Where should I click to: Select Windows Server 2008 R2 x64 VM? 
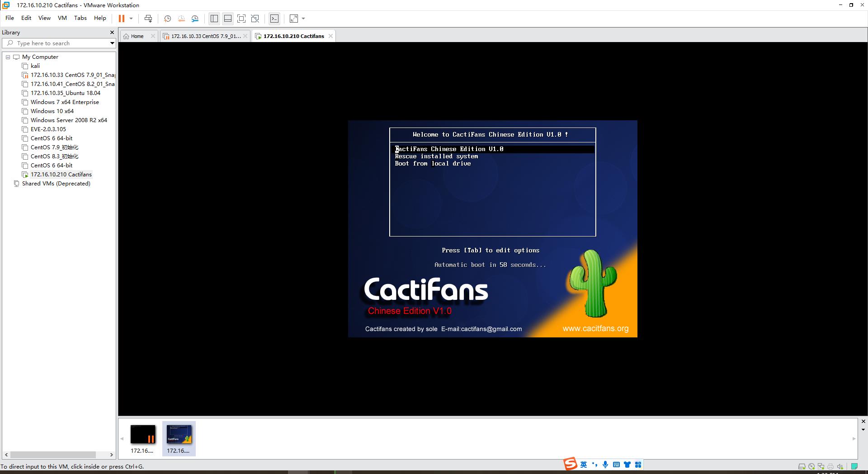[x=69, y=120]
